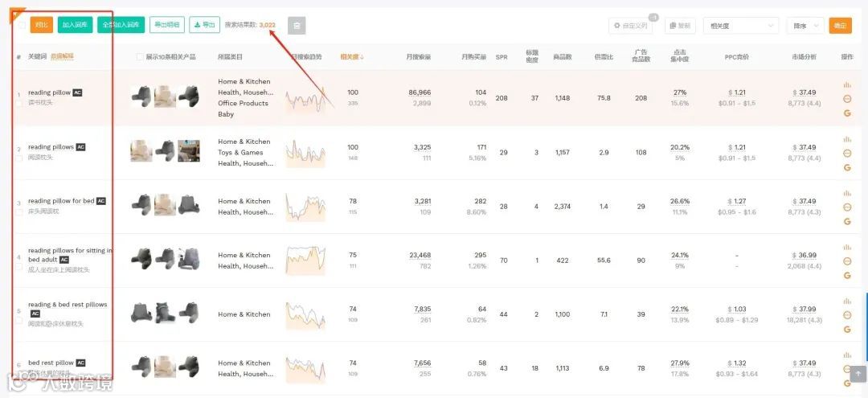
Task: Open middle product thumbnail in bed rest pillow row
Action: [165, 367]
